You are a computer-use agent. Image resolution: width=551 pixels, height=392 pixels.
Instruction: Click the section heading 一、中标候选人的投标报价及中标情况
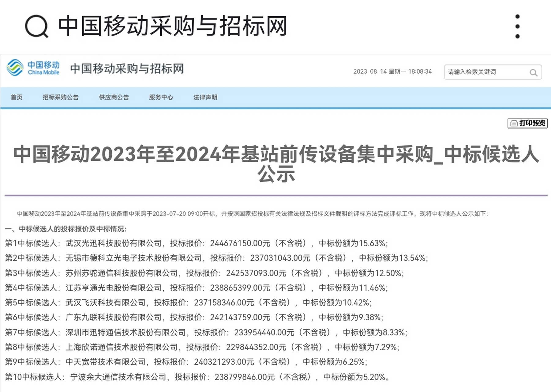click(66, 229)
